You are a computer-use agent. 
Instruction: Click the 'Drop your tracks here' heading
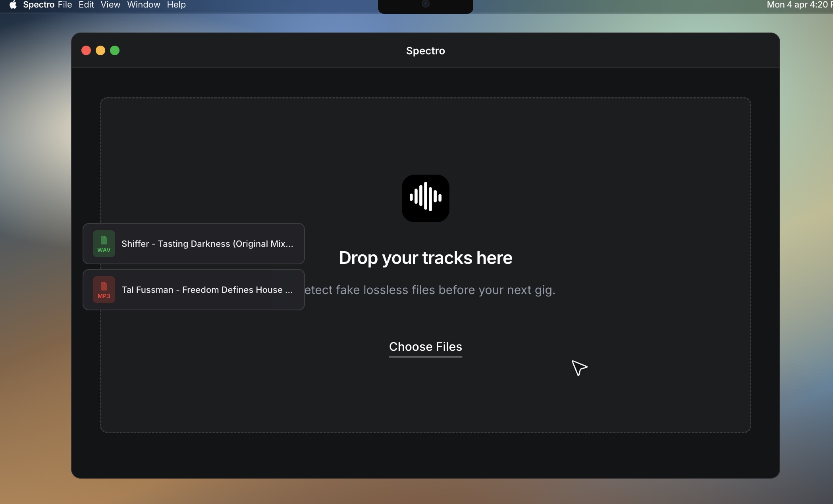point(426,258)
